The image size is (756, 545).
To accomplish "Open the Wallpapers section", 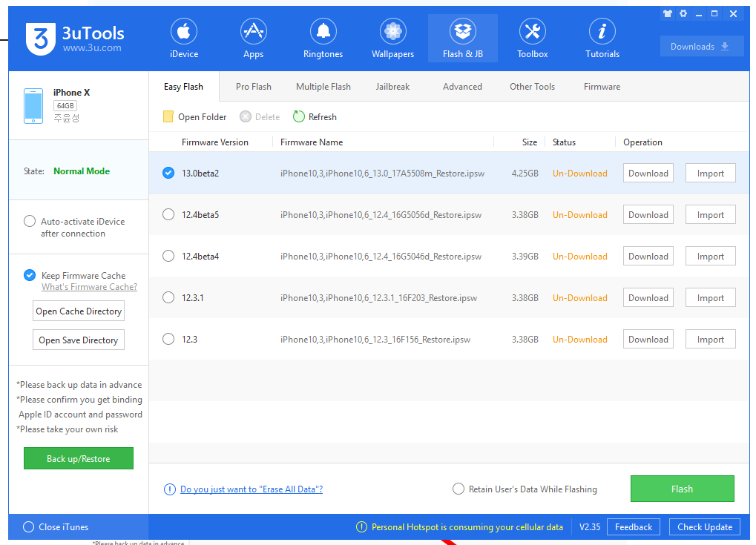I will pos(393,39).
